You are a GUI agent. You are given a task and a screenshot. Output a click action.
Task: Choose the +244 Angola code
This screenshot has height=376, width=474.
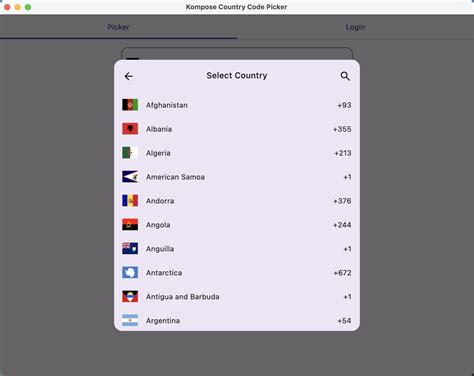(x=342, y=225)
